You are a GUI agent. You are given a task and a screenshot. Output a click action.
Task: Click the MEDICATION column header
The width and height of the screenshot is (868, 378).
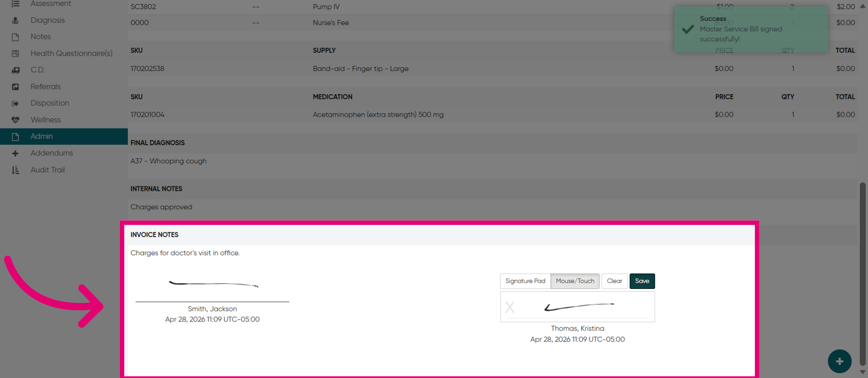pyautogui.click(x=333, y=97)
